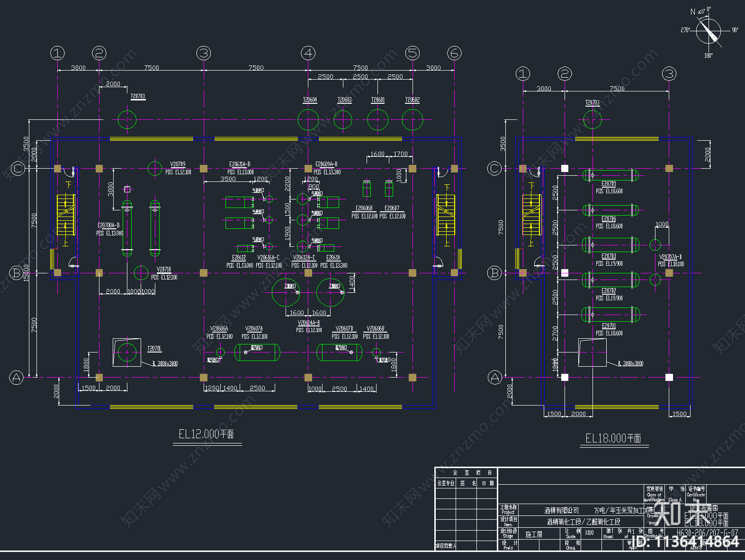Select grid bubble 3 in EL18.000 plan

669,73
